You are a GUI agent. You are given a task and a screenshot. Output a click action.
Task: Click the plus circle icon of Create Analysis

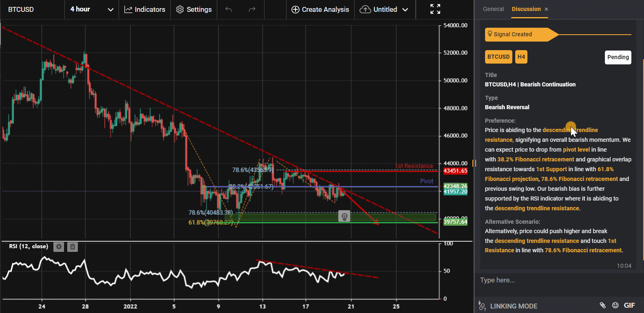296,9
